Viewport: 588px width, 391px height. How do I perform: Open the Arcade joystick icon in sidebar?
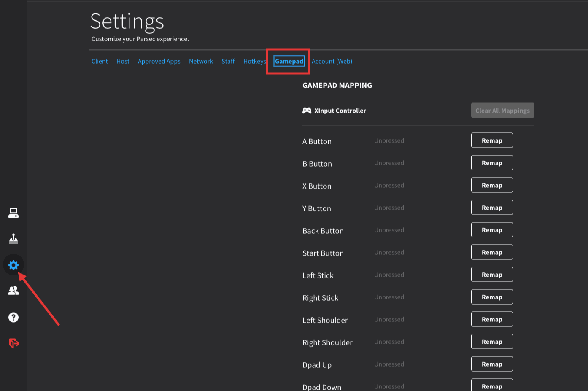tap(13, 239)
